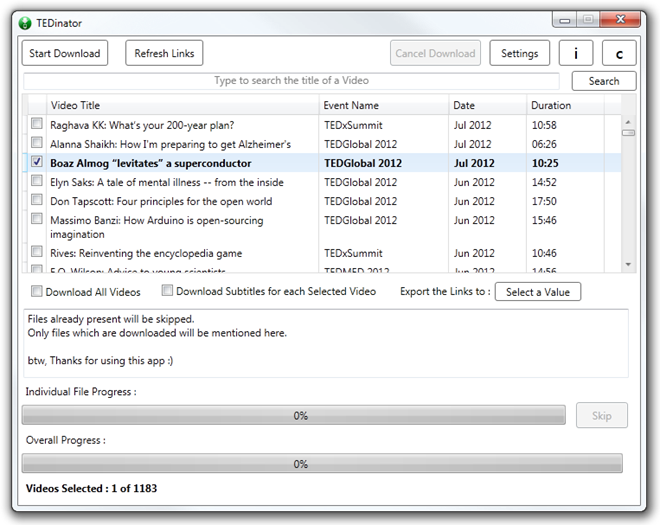Click the Refresh Links button
Screen dimensions: 660x525
tap(164, 54)
